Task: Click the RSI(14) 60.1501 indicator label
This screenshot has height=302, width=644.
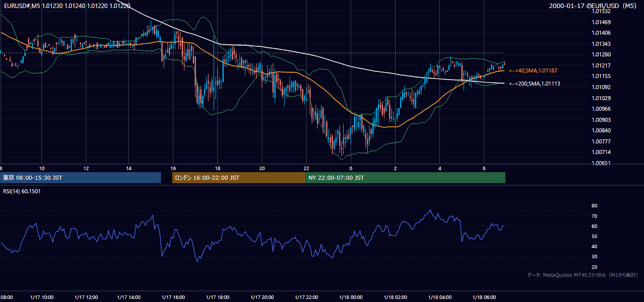Action: (x=22, y=191)
